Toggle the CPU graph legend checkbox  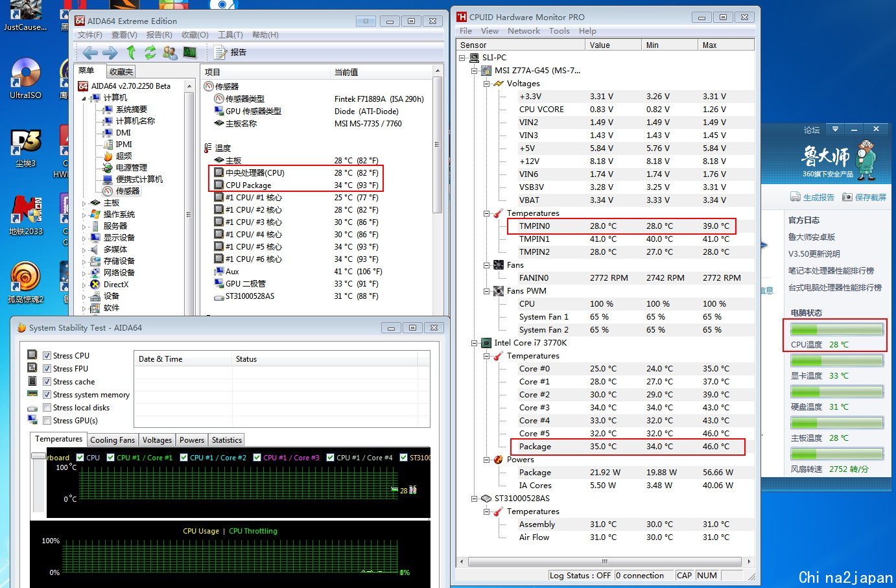point(80,458)
